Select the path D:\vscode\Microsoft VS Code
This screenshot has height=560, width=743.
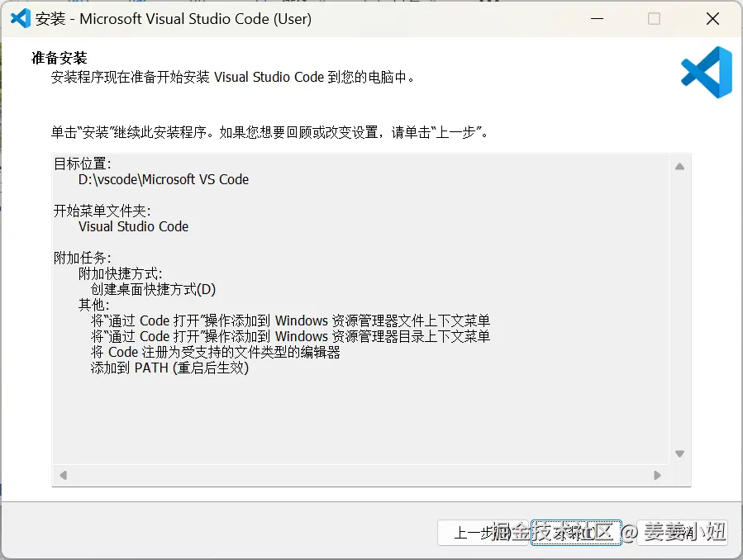pyautogui.click(x=164, y=179)
